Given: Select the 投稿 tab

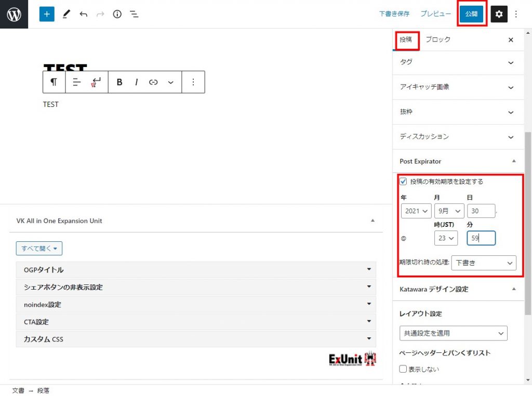Looking at the screenshot, I should [406, 39].
